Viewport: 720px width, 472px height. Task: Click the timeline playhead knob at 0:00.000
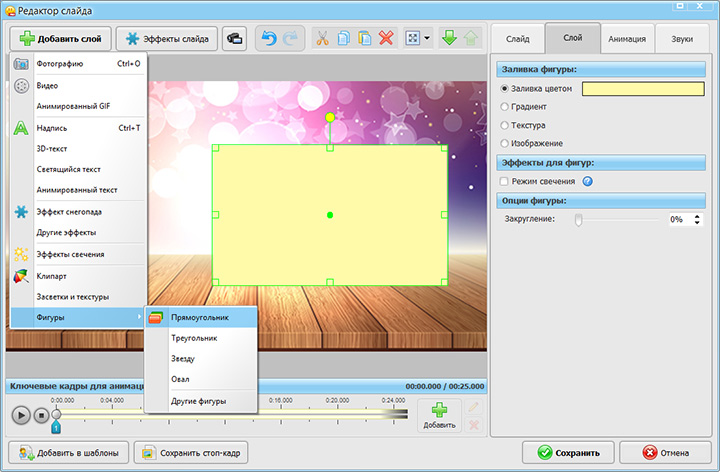pos(56,414)
